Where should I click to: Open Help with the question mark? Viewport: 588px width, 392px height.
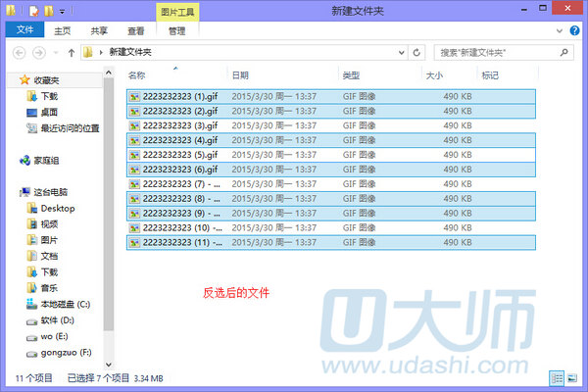[574, 30]
